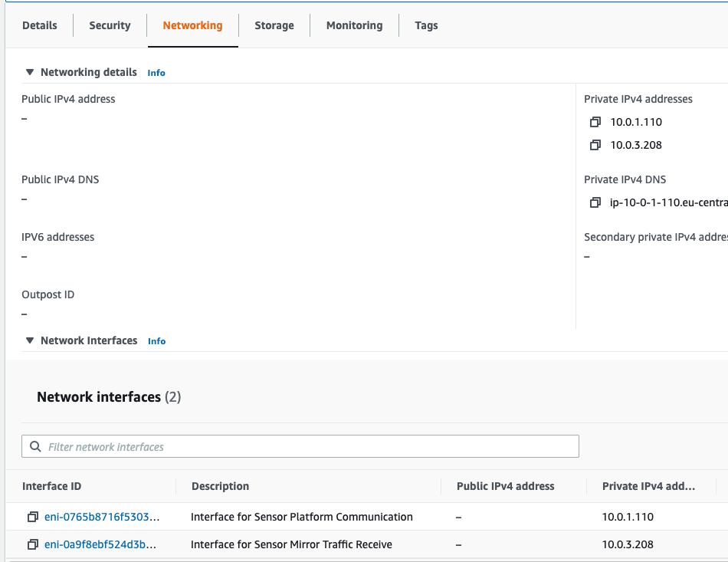The image size is (728, 562).
Task: Switch to the Details tab
Action: [x=40, y=25]
